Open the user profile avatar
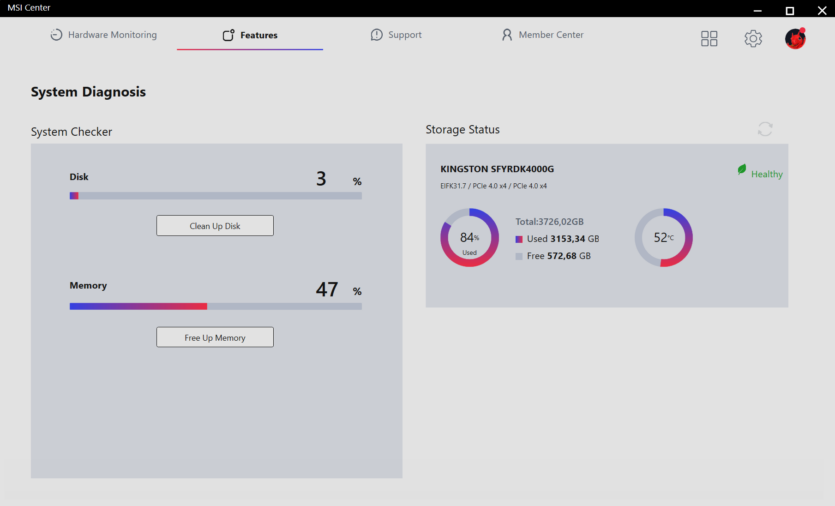This screenshot has width=835, height=506. (x=795, y=38)
